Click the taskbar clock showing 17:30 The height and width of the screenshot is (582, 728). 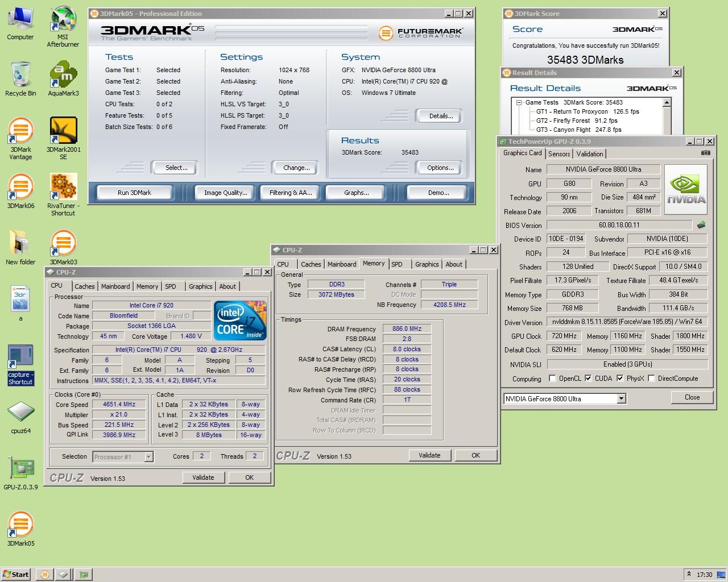[705, 575]
